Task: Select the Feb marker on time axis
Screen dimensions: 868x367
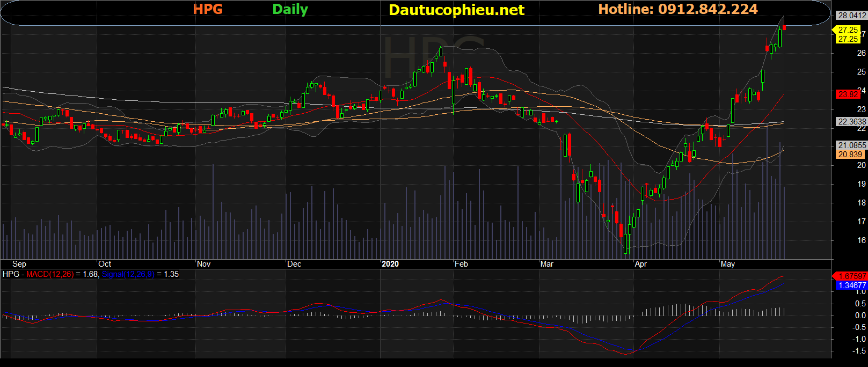Action: point(461,264)
